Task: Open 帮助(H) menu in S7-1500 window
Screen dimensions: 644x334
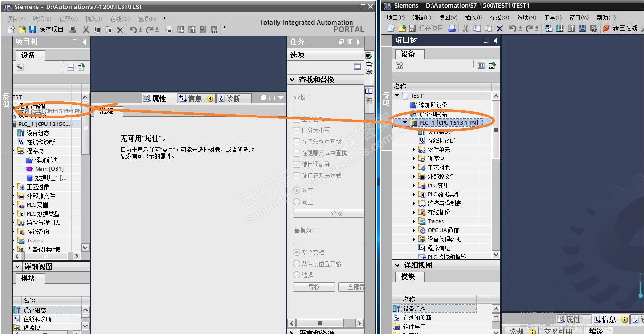Action: 606,17
